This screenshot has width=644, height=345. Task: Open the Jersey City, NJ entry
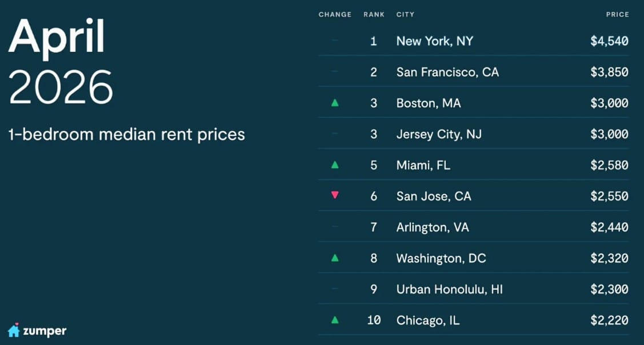pyautogui.click(x=440, y=134)
